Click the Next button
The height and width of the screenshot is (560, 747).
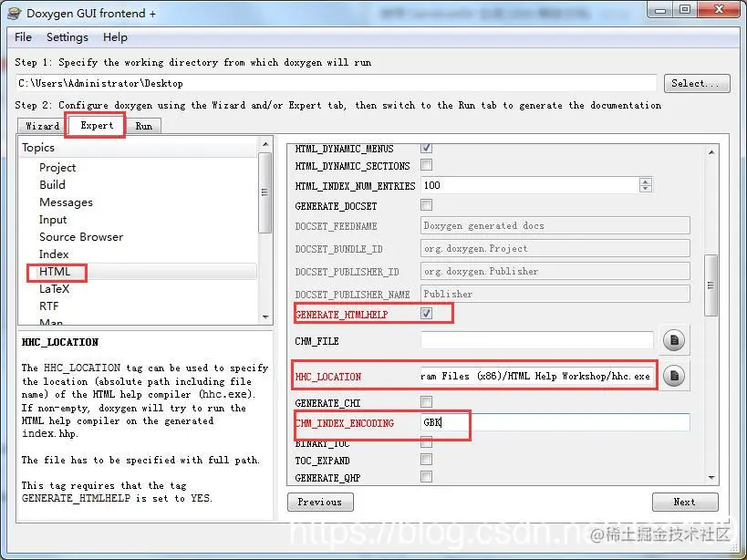coord(685,502)
